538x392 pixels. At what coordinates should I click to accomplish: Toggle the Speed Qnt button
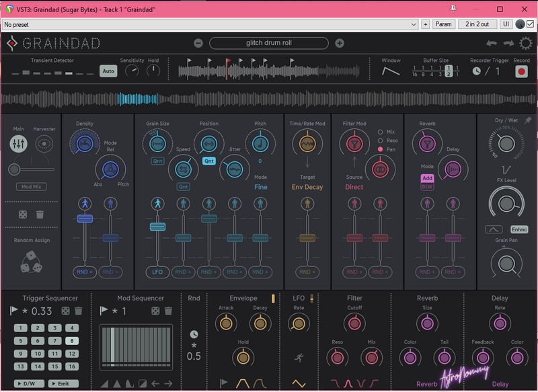pyautogui.click(x=184, y=186)
